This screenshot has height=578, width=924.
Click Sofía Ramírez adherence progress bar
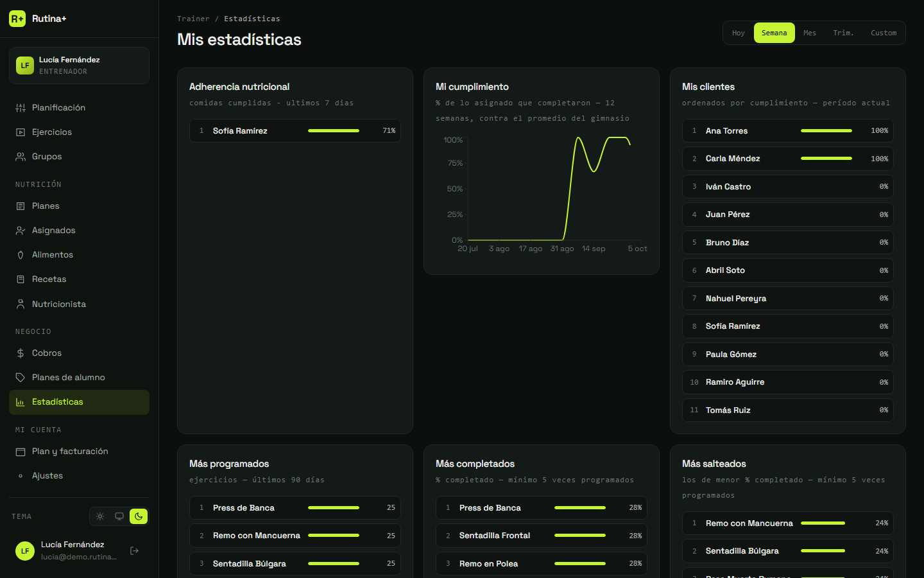coord(334,131)
